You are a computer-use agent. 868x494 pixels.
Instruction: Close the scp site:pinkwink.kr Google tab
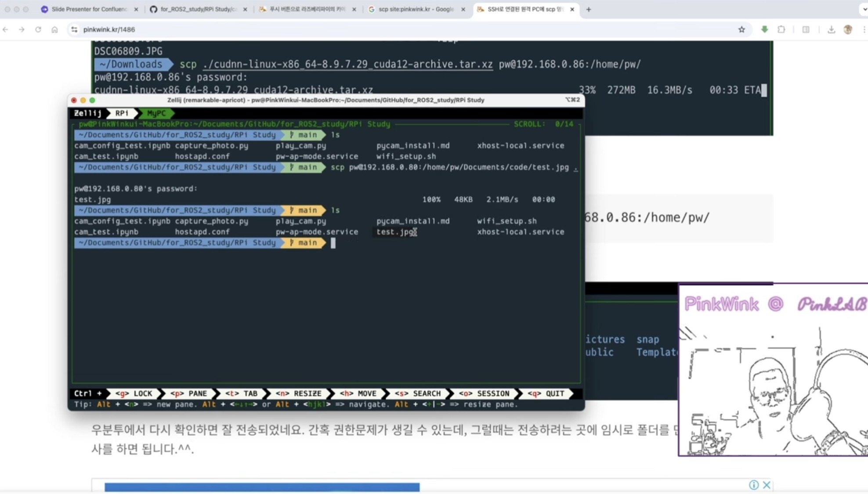(463, 9)
